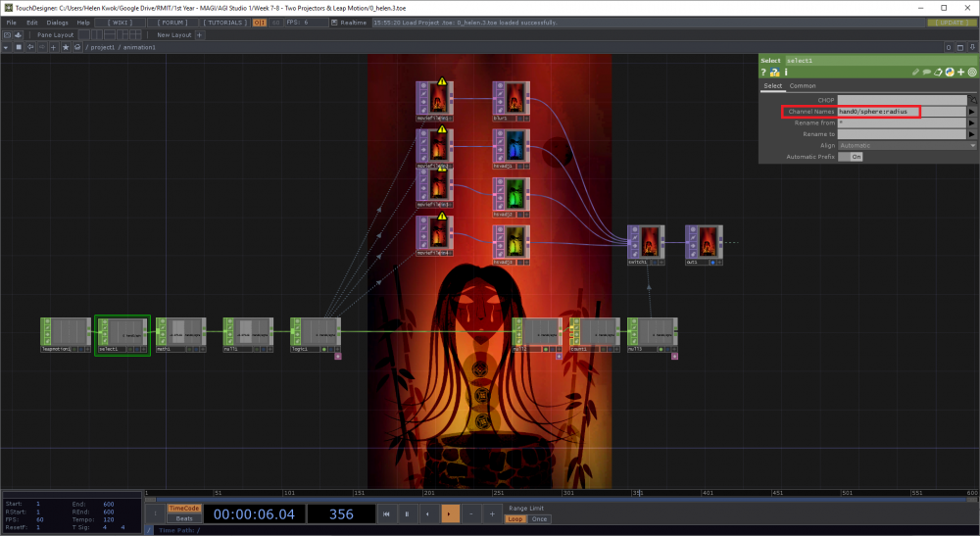This screenshot has height=536, width=980.
Task: Show operator info via the i icon
Action: coord(786,73)
